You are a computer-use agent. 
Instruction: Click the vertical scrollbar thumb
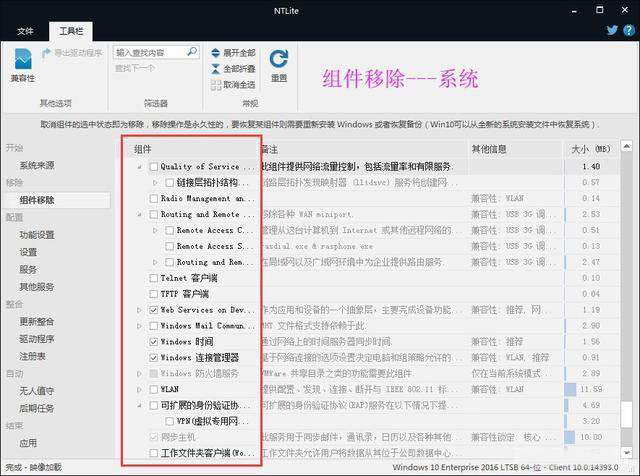pyautogui.click(x=627, y=414)
